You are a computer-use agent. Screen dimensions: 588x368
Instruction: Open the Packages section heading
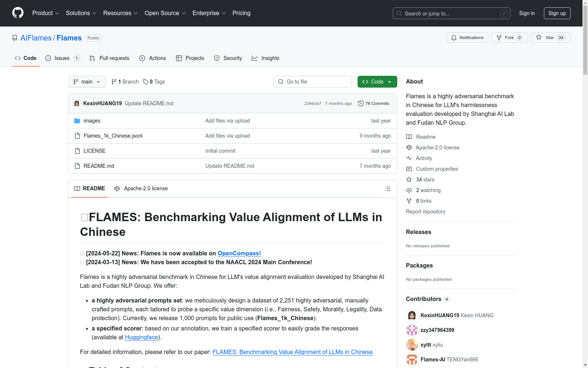point(419,265)
